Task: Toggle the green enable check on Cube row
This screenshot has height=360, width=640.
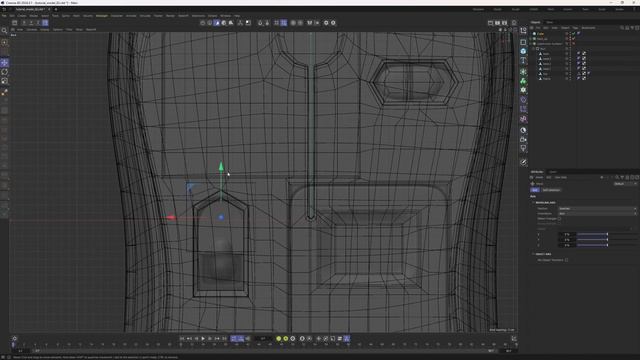Action: pos(573,33)
